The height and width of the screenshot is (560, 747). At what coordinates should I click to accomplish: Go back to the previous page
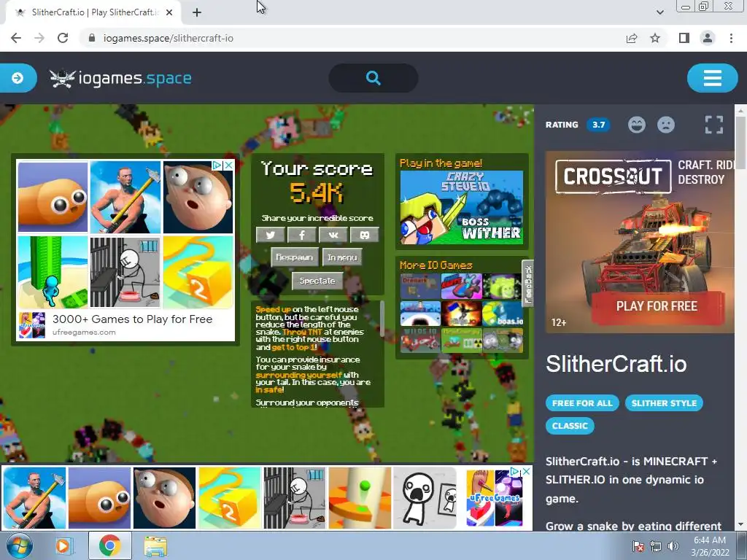tap(16, 38)
